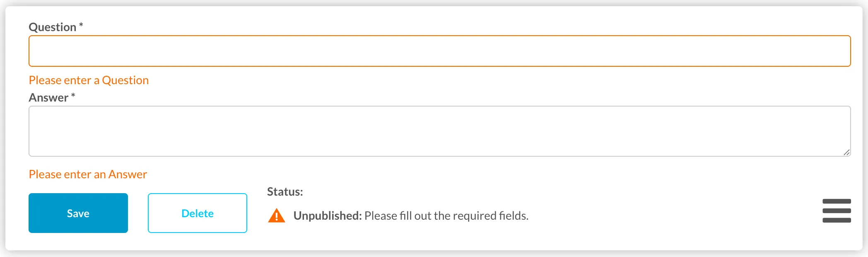Image resolution: width=868 pixels, height=257 pixels.
Task: Click the Question field label
Action: coord(53,27)
